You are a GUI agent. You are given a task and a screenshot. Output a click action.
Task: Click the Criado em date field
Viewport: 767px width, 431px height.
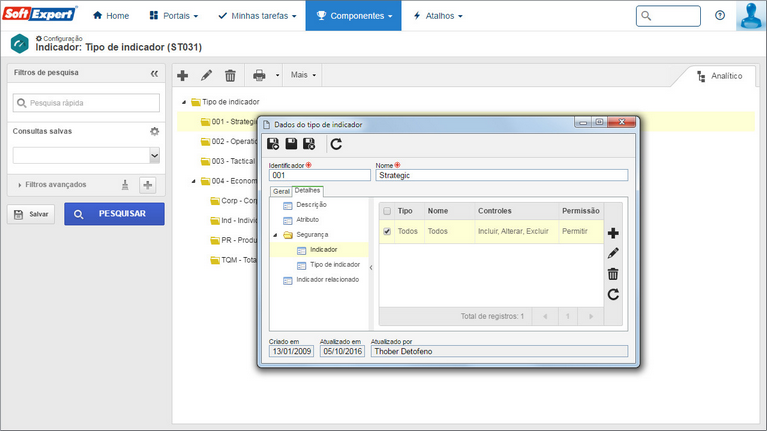(292, 351)
